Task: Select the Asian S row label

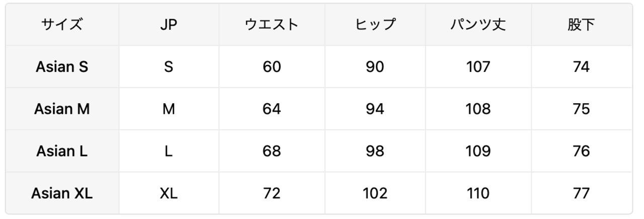Action: [62, 67]
